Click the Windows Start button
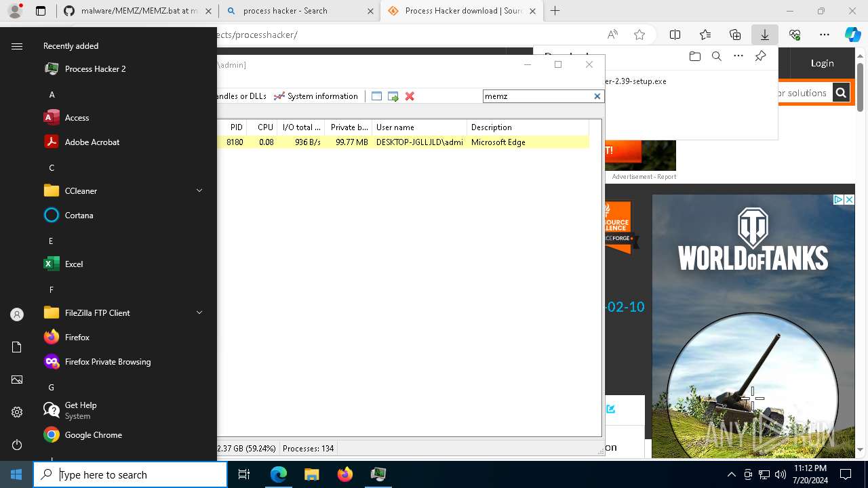 coord(16,474)
